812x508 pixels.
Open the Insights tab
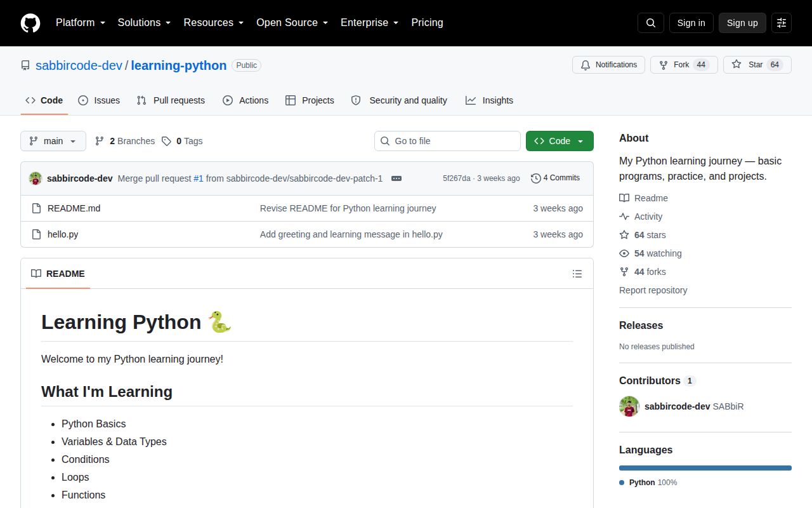pyautogui.click(x=489, y=100)
